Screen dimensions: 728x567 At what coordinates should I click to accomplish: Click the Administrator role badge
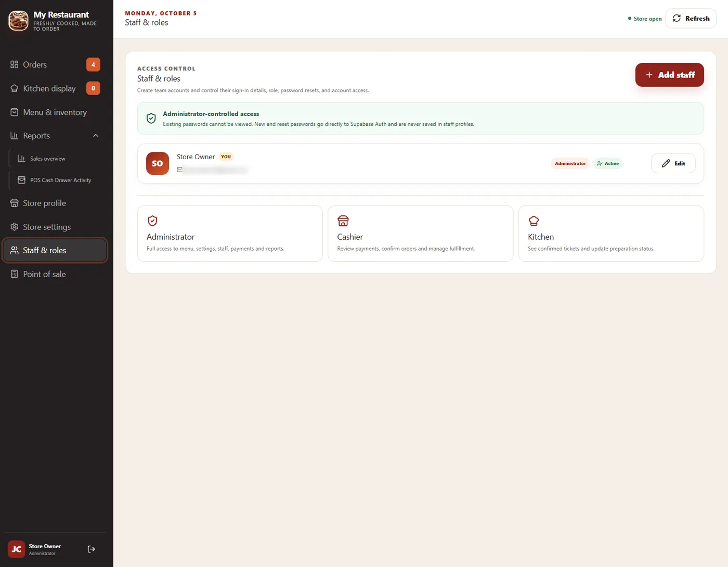(x=570, y=163)
